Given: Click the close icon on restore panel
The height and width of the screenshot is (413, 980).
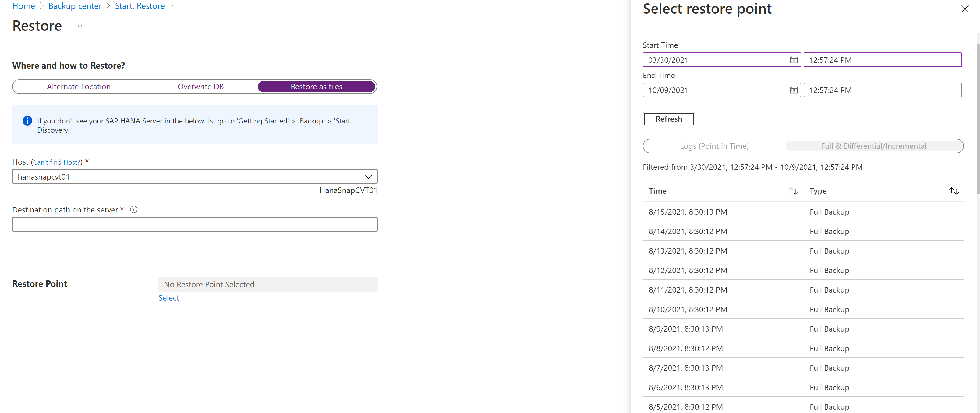Looking at the screenshot, I should tap(965, 9).
